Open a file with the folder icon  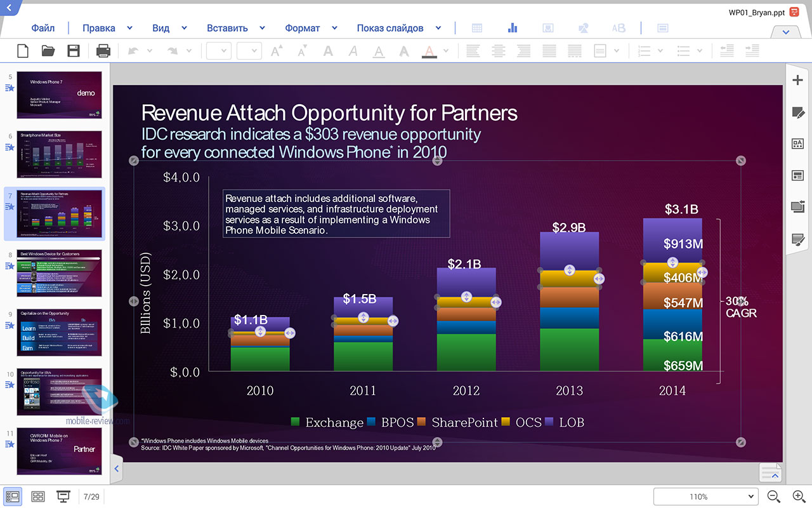pyautogui.click(x=48, y=51)
